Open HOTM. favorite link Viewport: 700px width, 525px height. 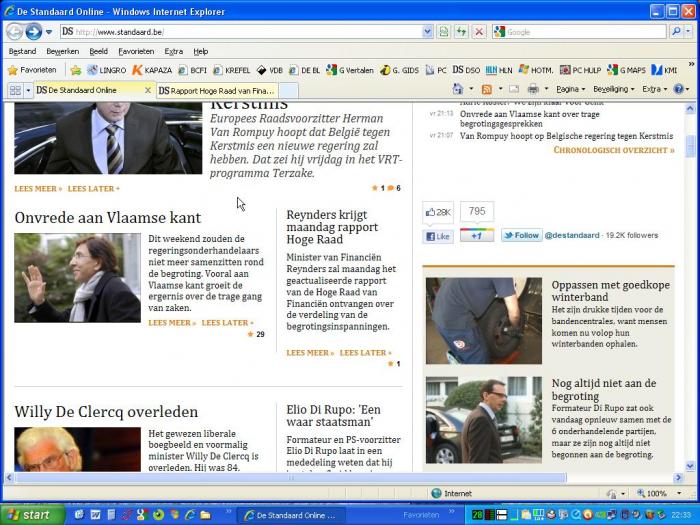click(536, 70)
